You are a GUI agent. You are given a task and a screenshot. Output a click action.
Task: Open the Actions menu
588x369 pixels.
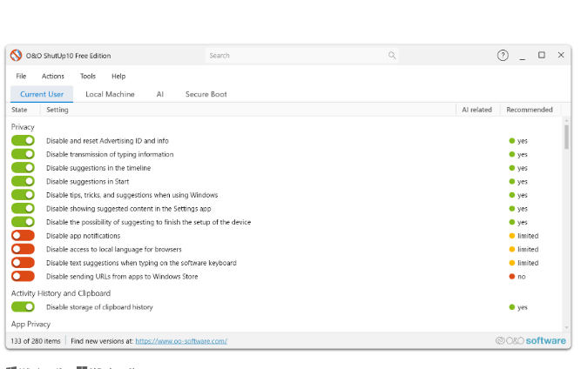(x=53, y=76)
